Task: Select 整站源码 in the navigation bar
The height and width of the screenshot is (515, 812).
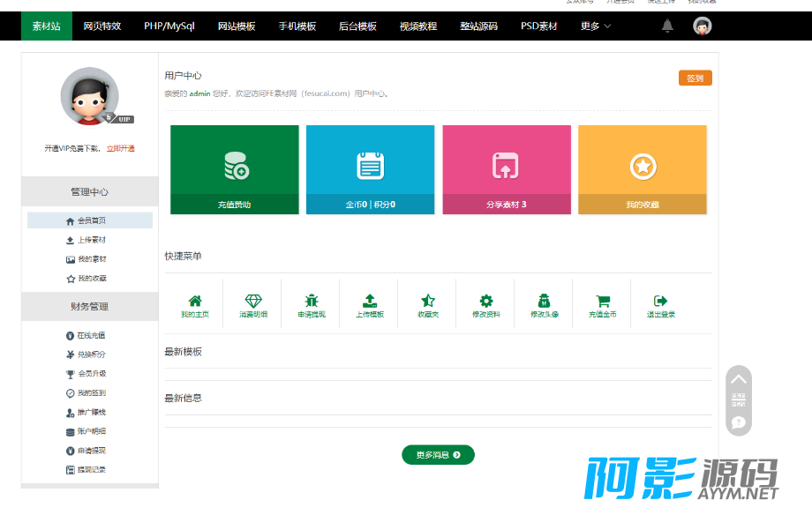Action: 479,26
